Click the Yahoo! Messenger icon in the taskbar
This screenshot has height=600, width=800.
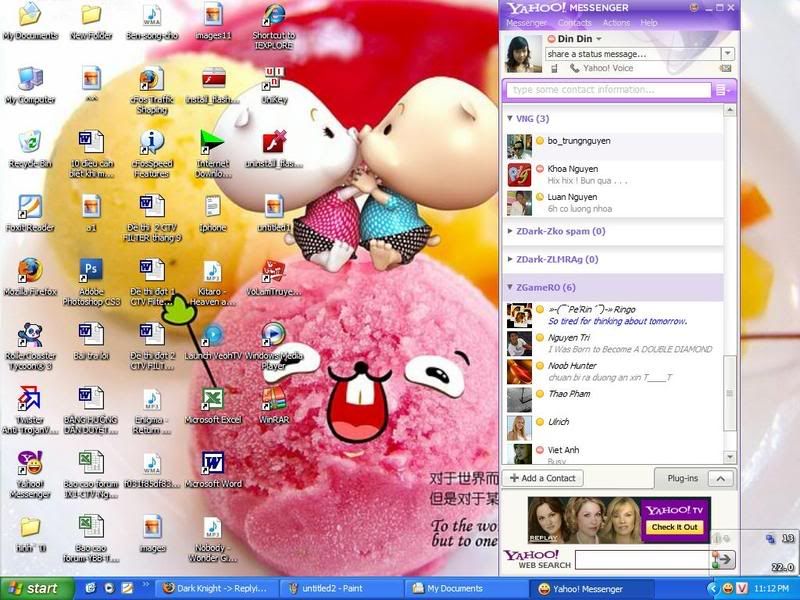590,588
